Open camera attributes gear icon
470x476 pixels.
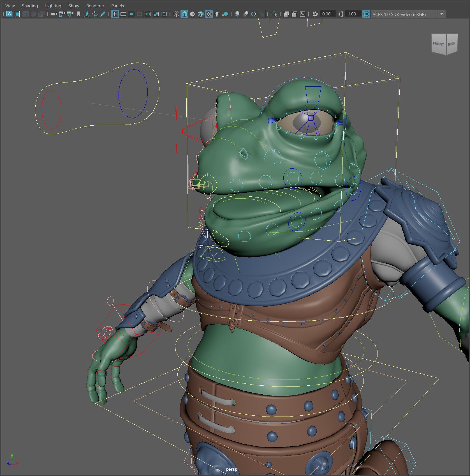click(x=70, y=14)
